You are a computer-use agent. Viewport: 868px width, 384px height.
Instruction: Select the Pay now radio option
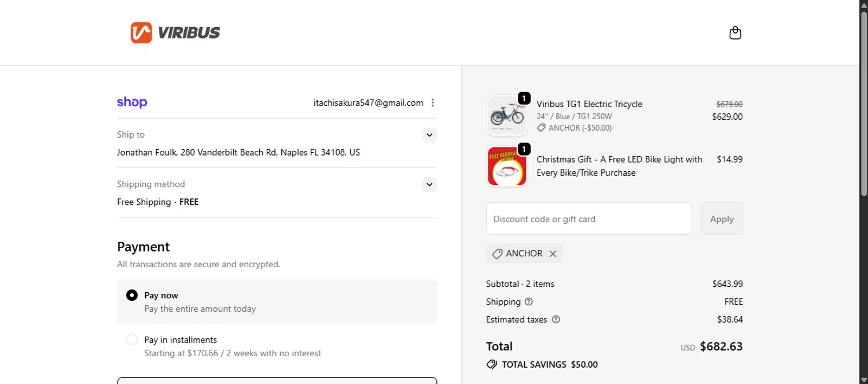click(x=132, y=296)
